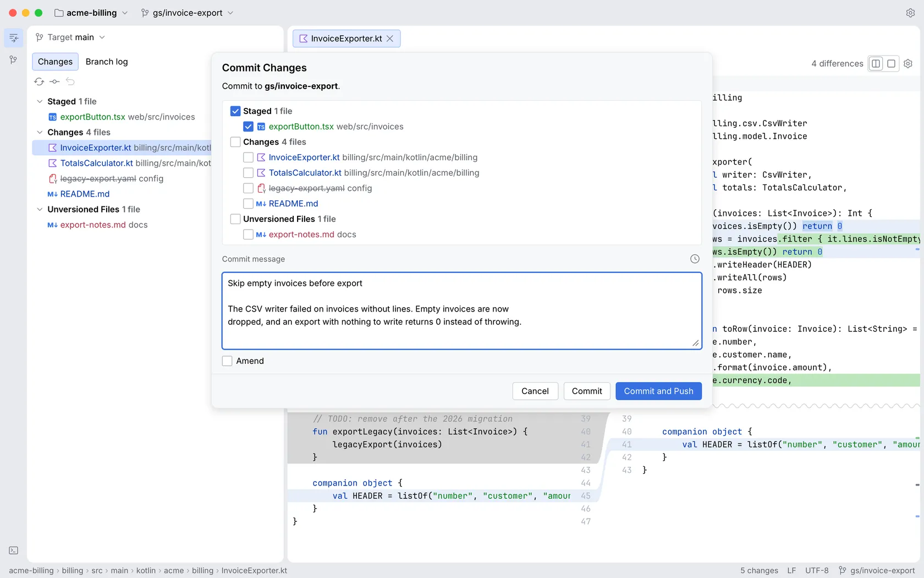Open the Target main dropdown
Image resolution: width=924 pixels, height=578 pixels.
70,37
